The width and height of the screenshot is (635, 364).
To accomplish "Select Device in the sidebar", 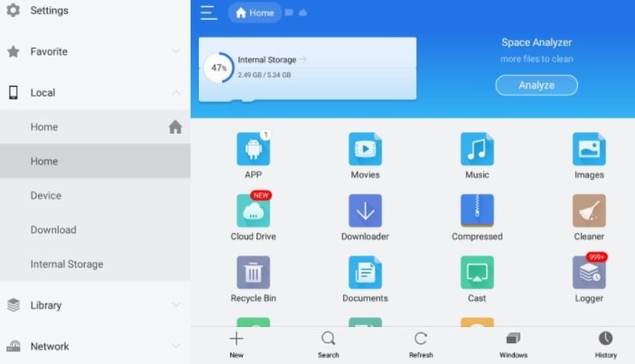I will pyautogui.click(x=95, y=196).
